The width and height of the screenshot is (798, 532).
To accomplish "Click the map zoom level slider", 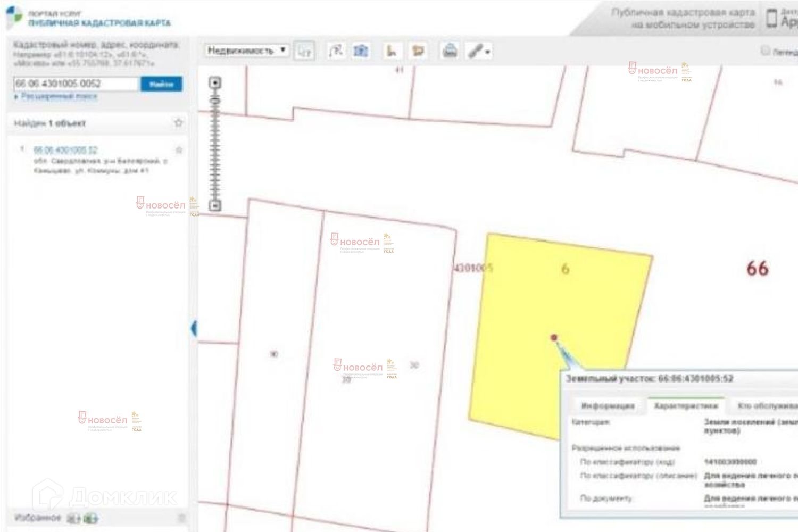I will (215, 144).
